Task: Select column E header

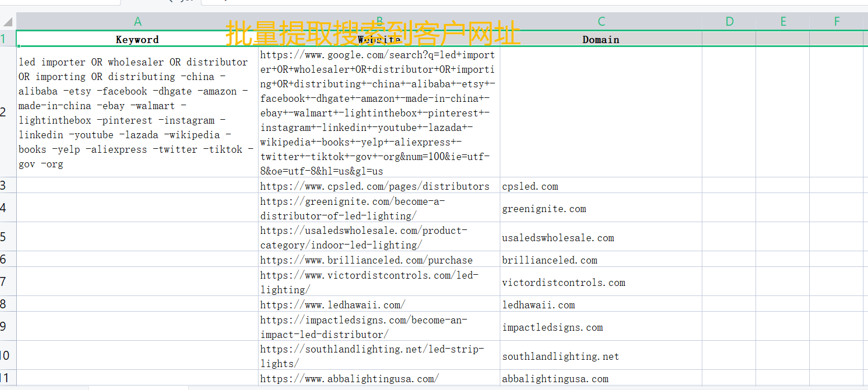Action: point(783,22)
